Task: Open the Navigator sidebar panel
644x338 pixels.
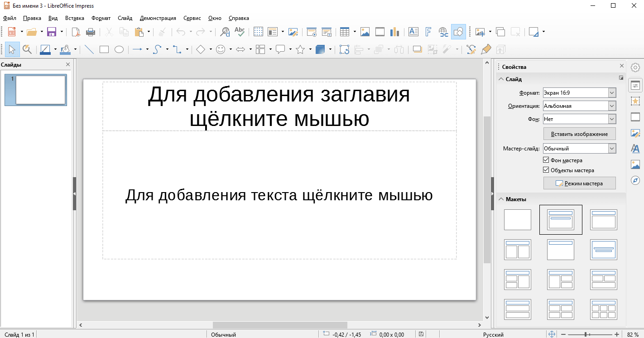Action: tap(635, 180)
